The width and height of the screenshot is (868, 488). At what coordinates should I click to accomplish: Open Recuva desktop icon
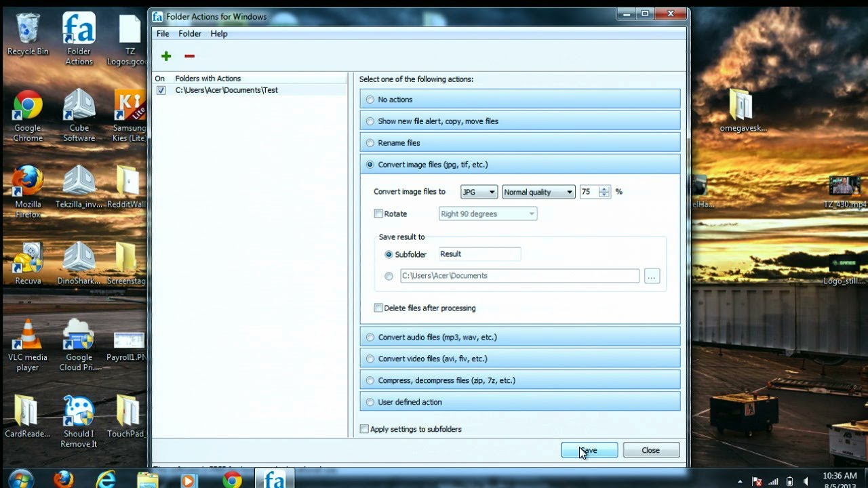pos(28,264)
